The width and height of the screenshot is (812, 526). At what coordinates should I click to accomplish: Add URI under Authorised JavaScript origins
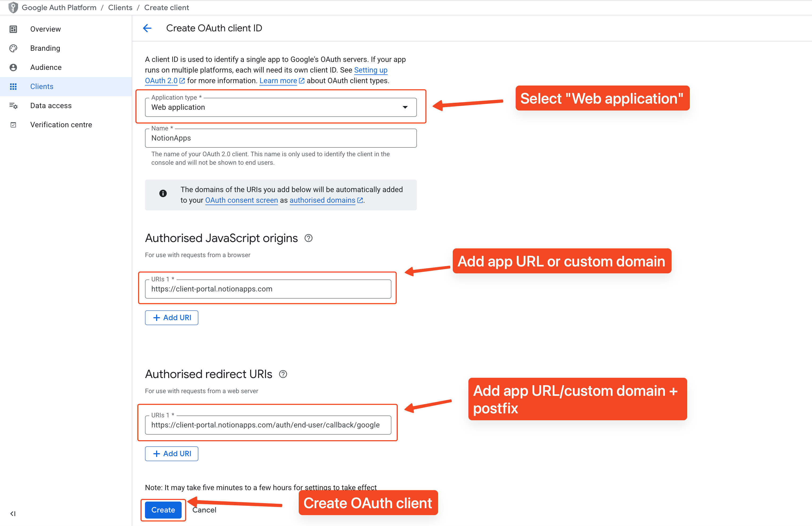(x=172, y=317)
